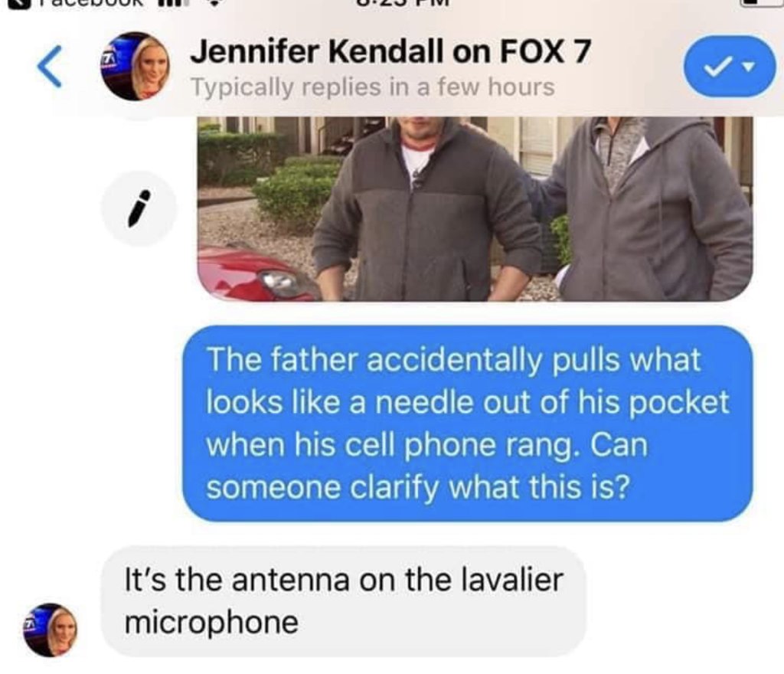Expand the dropdown arrow beside the checkmark
Viewport: 784px width, 674px height.
click(x=748, y=67)
